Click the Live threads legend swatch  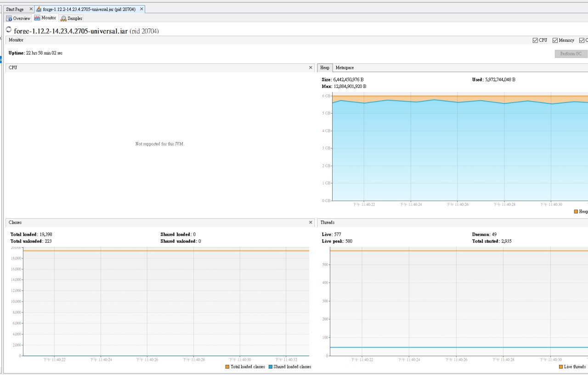(561, 367)
